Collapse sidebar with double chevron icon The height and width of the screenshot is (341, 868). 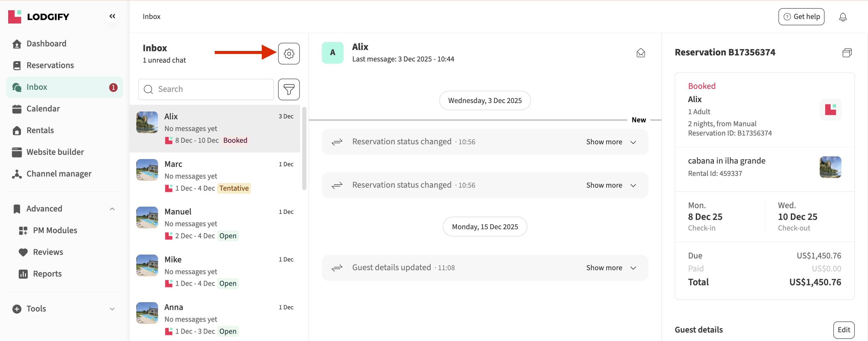(x=112, y=16)
